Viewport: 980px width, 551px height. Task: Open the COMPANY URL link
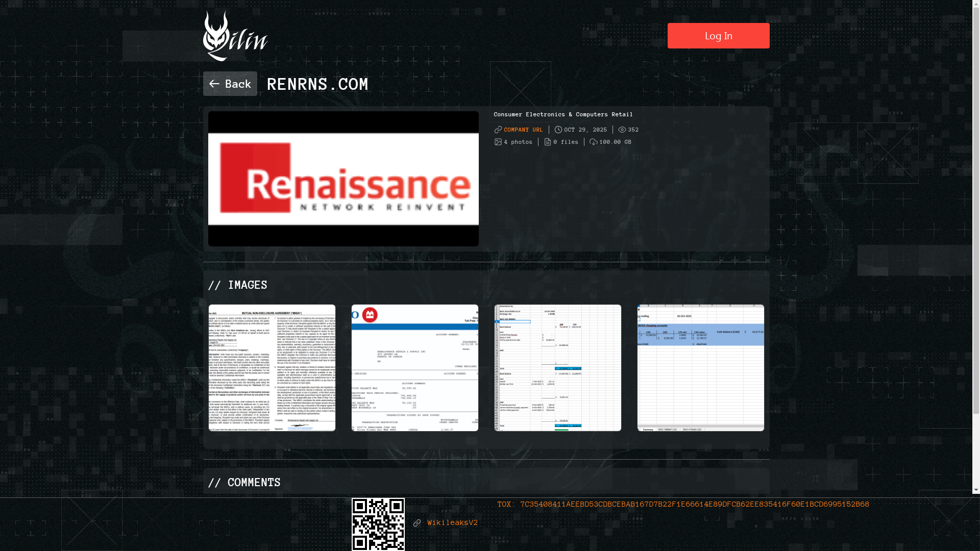(523, 130)
